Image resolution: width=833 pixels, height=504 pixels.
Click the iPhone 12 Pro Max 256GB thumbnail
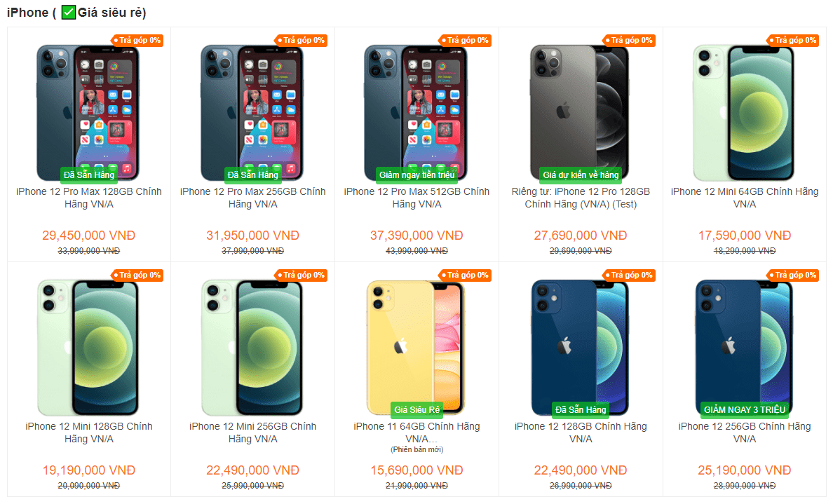click(252, 113)
